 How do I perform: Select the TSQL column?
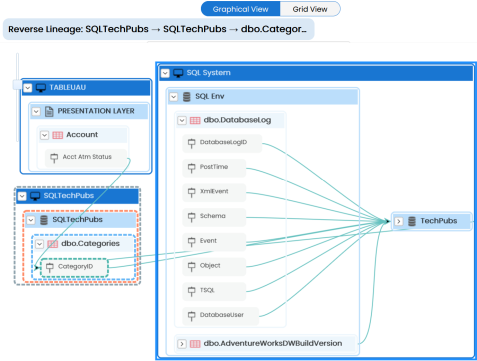click(x=214, y=291)
